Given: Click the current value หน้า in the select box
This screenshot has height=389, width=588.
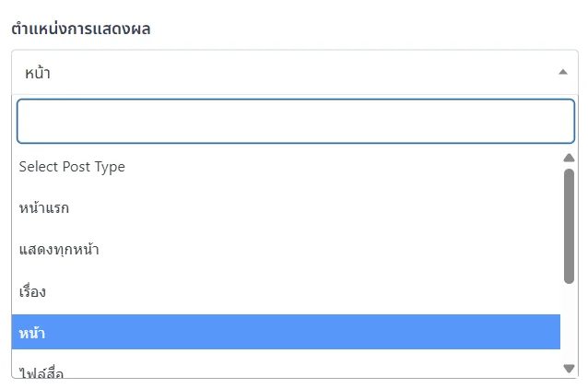Looking at the screenshot, I should 38,72.
